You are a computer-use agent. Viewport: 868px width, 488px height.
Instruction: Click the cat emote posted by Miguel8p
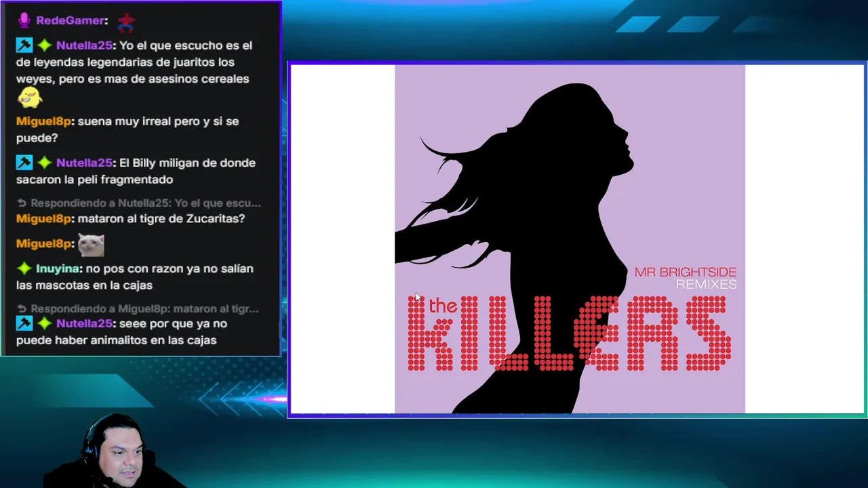[x=91, y=245]
